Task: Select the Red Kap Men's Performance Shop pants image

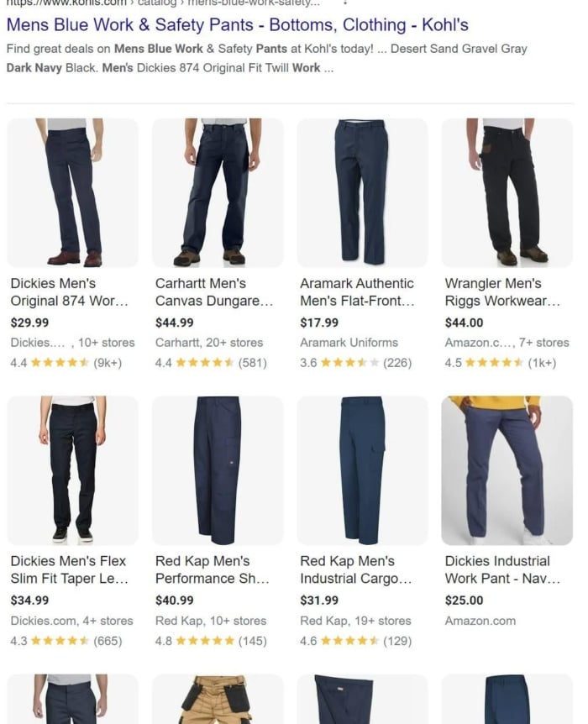Action: [x=218, y=470]
